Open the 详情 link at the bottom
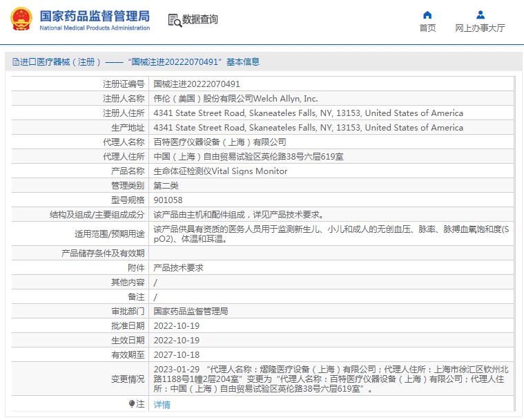The image size is (524, 420). (x=162, y=405)
